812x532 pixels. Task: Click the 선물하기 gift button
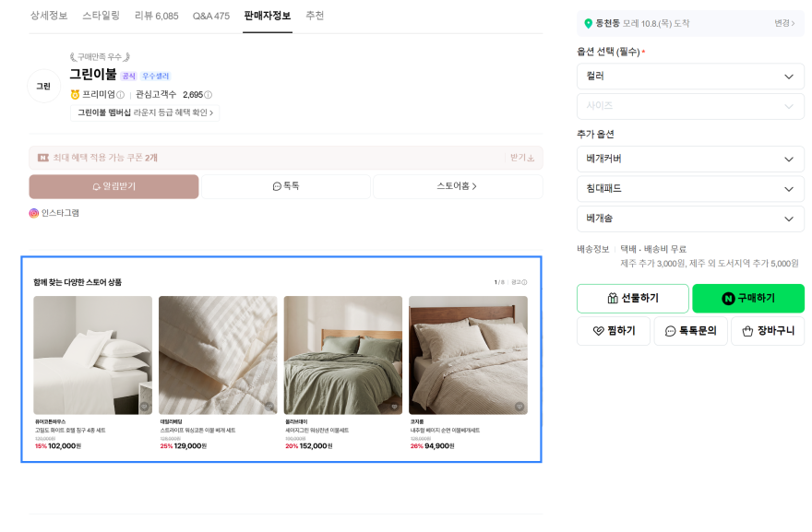[x=633, y=298]
